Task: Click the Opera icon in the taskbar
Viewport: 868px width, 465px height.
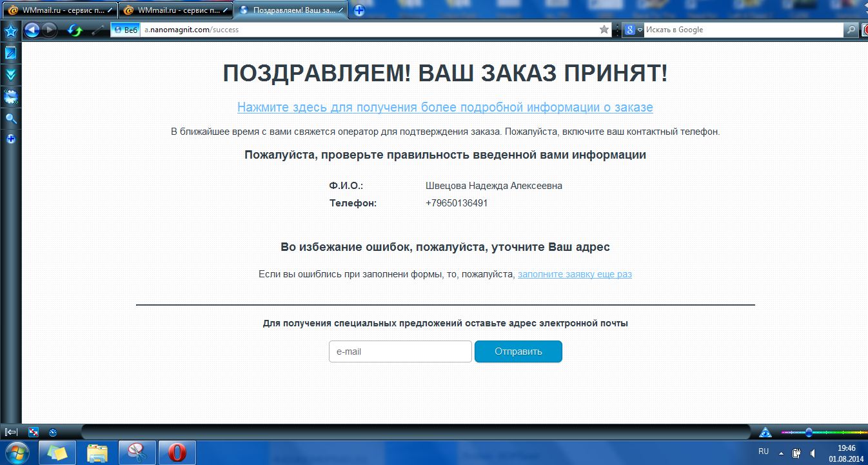Action: 177,453
